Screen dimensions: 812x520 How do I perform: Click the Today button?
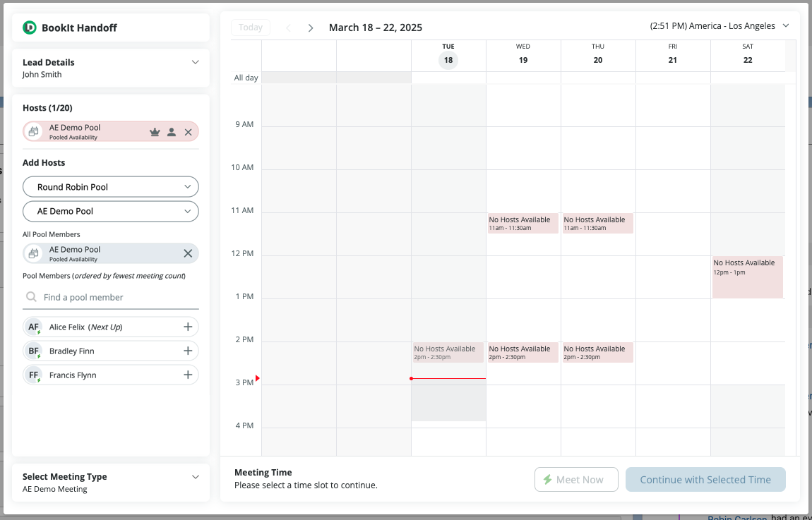(251, 28)
